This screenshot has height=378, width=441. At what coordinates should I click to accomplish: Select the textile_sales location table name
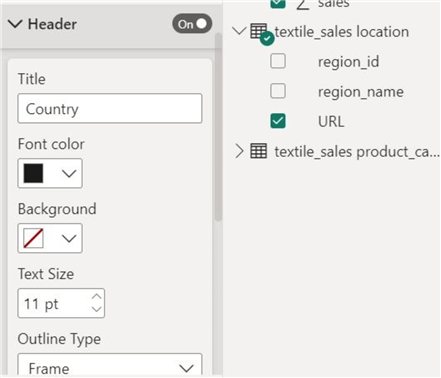(x=342, y=32)
